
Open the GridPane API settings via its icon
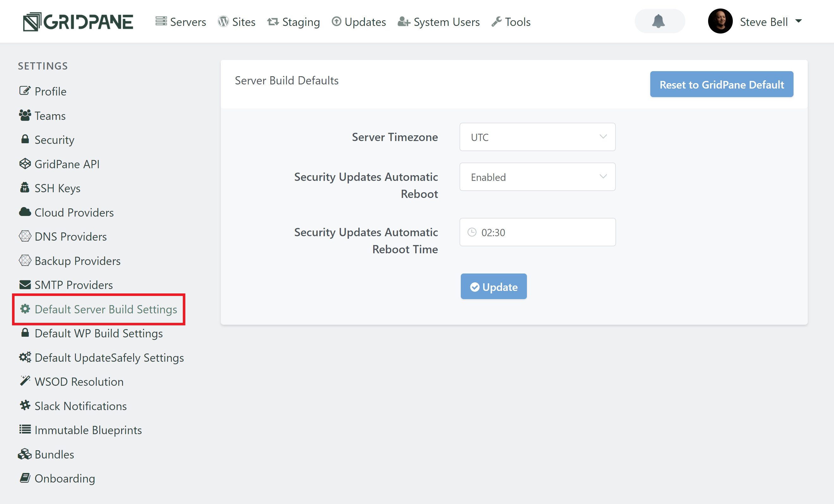pyautogui.click(x=25, y=164)
